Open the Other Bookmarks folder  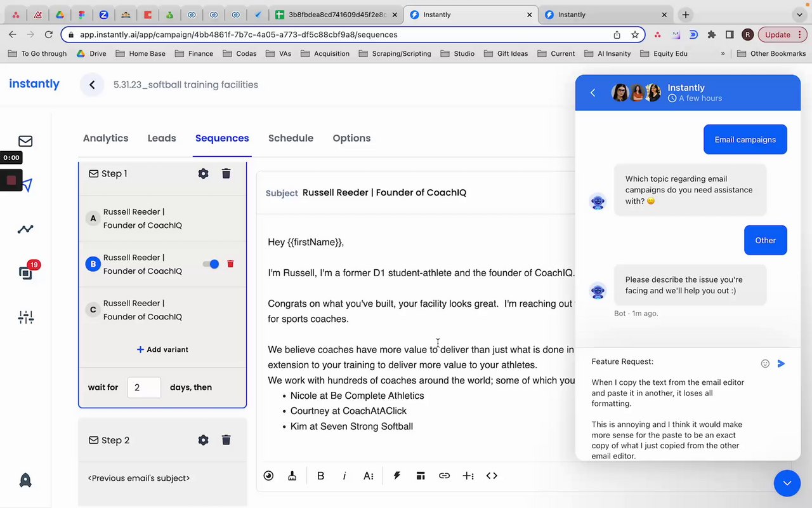coord(771,53)
